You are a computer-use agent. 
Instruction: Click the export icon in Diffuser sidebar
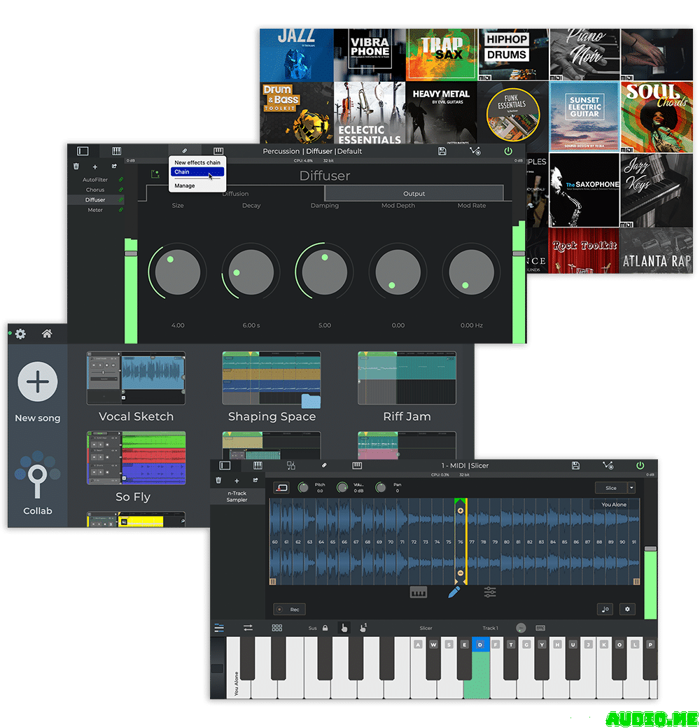(x=114, y=166)
